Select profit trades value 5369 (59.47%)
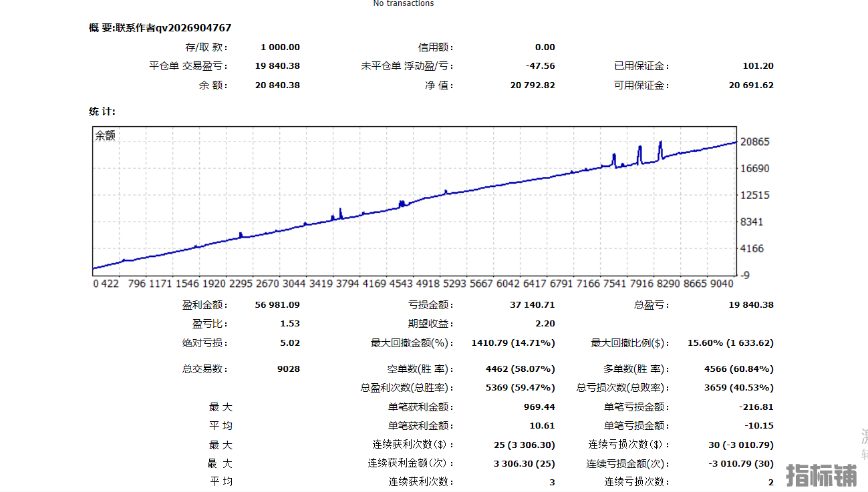The image size is (868, 492). [520, 388]
